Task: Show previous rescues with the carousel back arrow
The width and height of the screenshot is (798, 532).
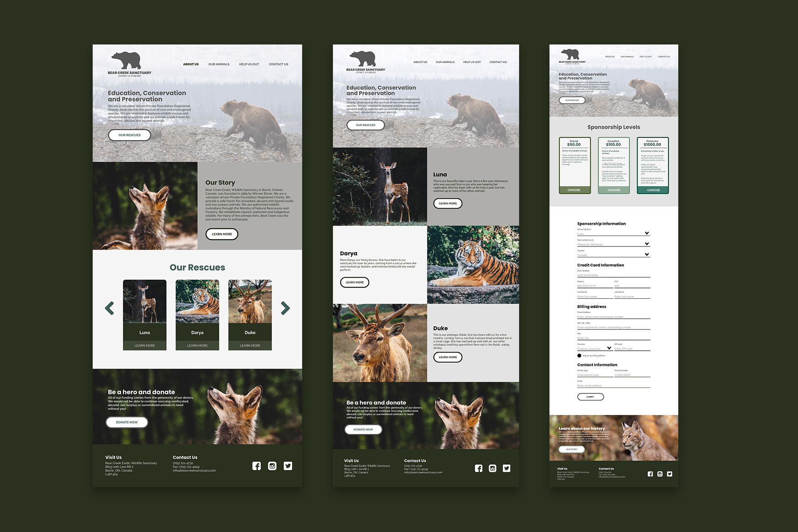Action: tap(110, 308)
